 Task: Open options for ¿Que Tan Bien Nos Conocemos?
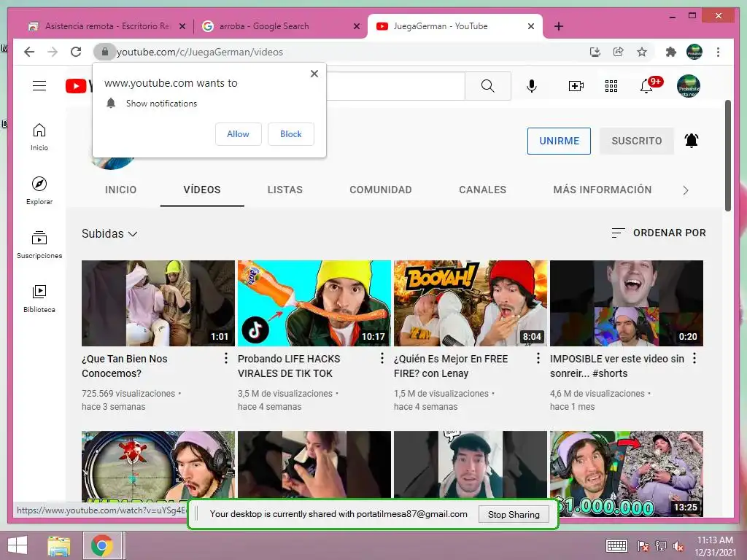click(x=226, y=358)
